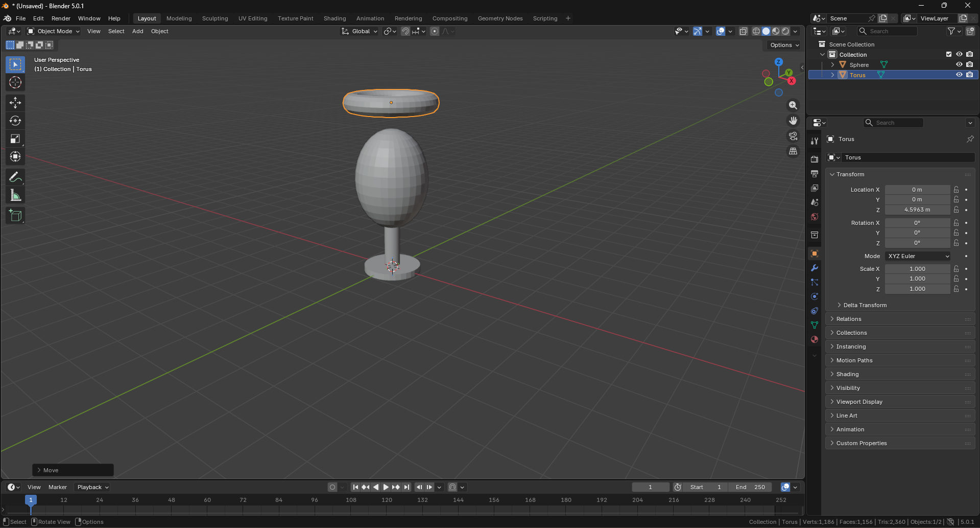
Task: Switch to the Sculpting workspace tab
Action: pos(215,18)
